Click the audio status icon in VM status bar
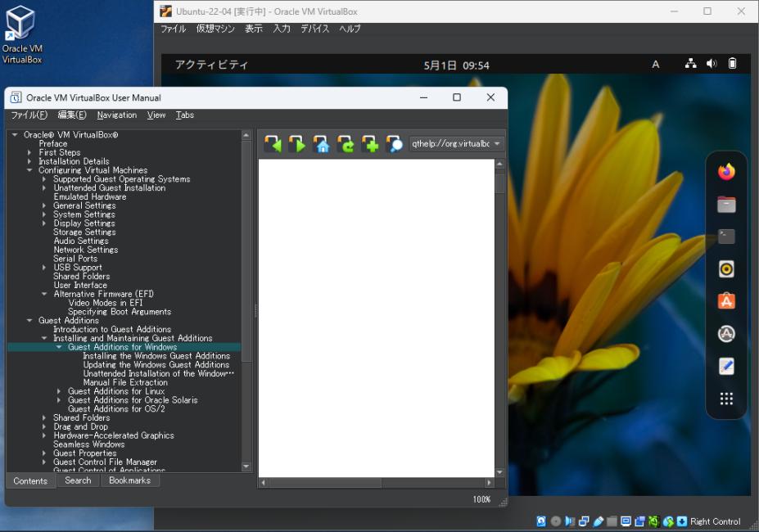Screen dimensions: 759x532 click(x=570, y=521)
